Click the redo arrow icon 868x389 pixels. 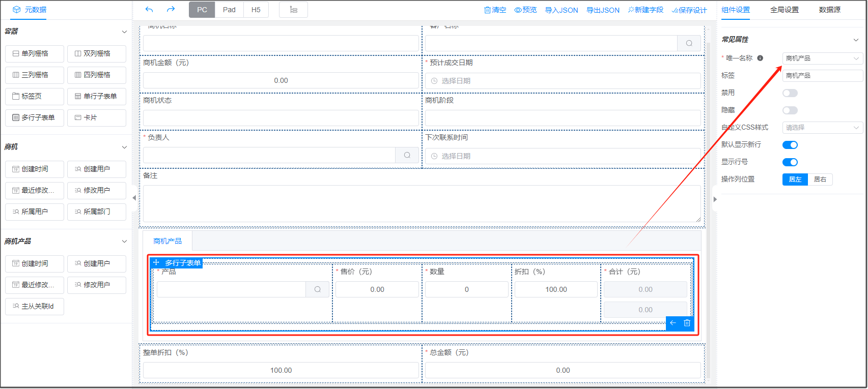(x=171, y=10)
